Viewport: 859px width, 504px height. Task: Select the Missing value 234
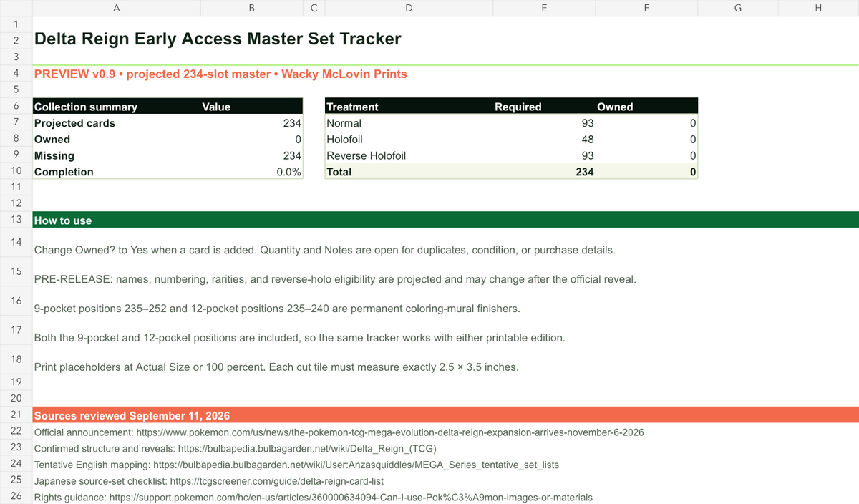[x=252, y=155]
